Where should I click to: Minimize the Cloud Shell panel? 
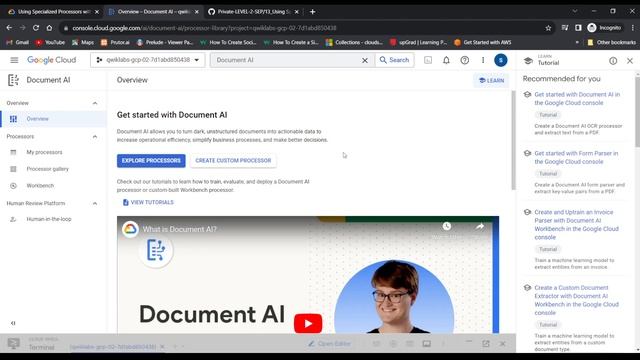point(469,342)
